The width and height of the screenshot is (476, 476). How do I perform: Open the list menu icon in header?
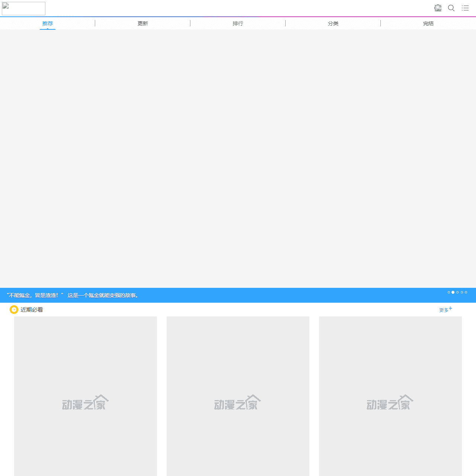click(x=465, y=8)
